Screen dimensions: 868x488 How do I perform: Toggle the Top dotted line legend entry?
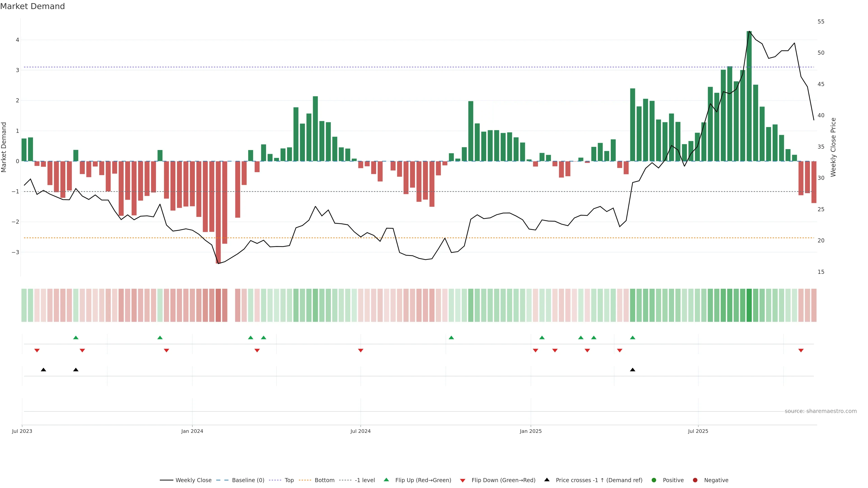pos(289,480)
